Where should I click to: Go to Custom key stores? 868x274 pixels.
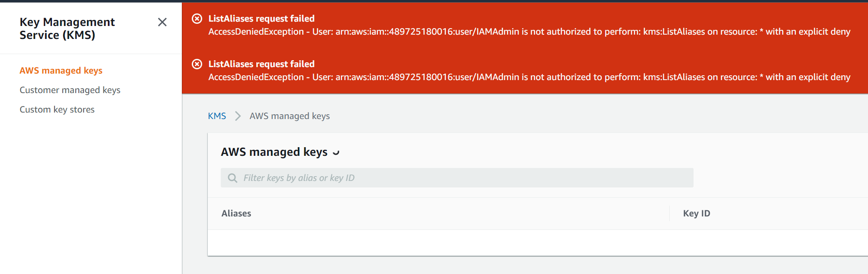pos(57,110)
